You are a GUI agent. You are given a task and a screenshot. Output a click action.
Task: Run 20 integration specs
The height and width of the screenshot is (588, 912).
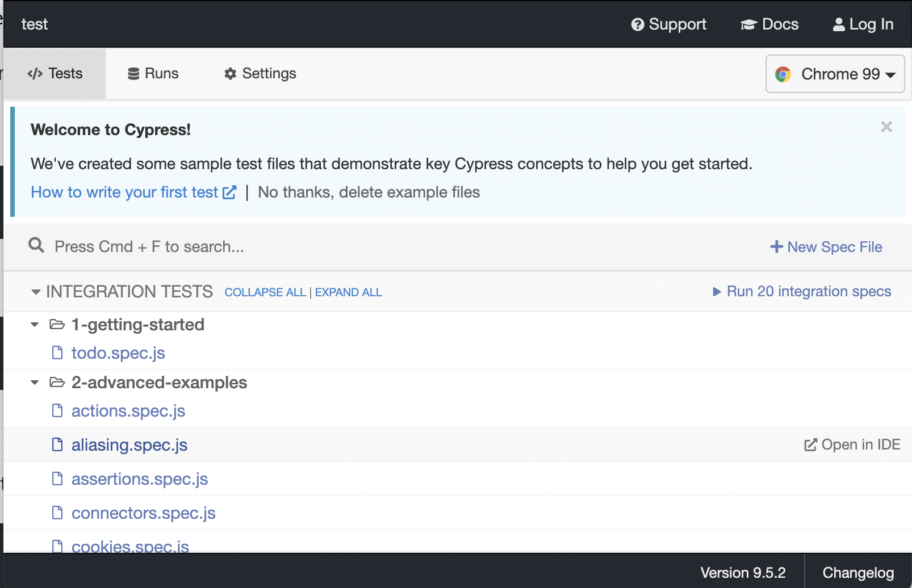(802, 291)
